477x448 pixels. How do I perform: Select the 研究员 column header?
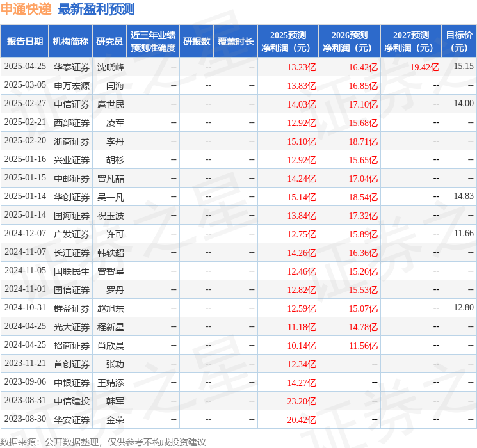(109, 42)
